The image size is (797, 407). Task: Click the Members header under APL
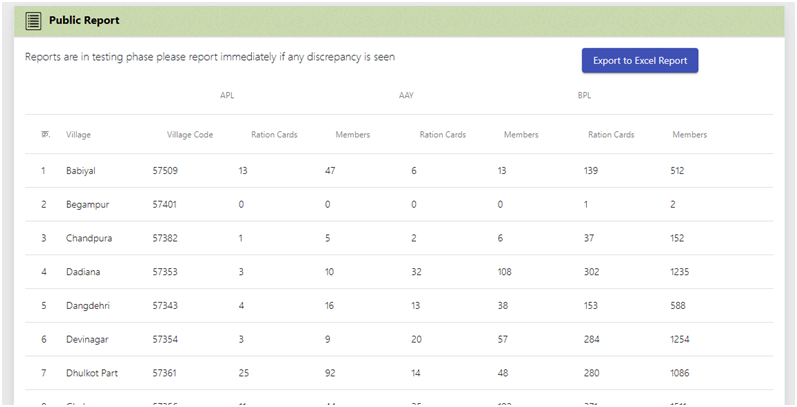(353, 135)
